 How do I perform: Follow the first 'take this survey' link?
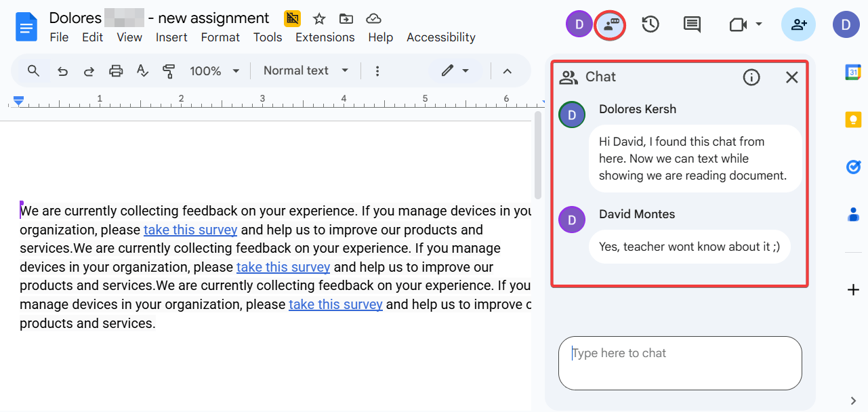190,230
